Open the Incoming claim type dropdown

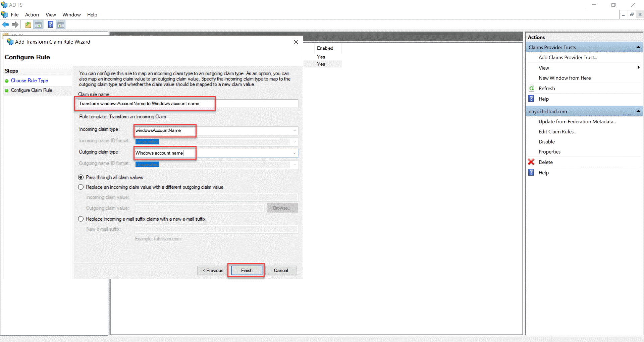pos(294,130)
